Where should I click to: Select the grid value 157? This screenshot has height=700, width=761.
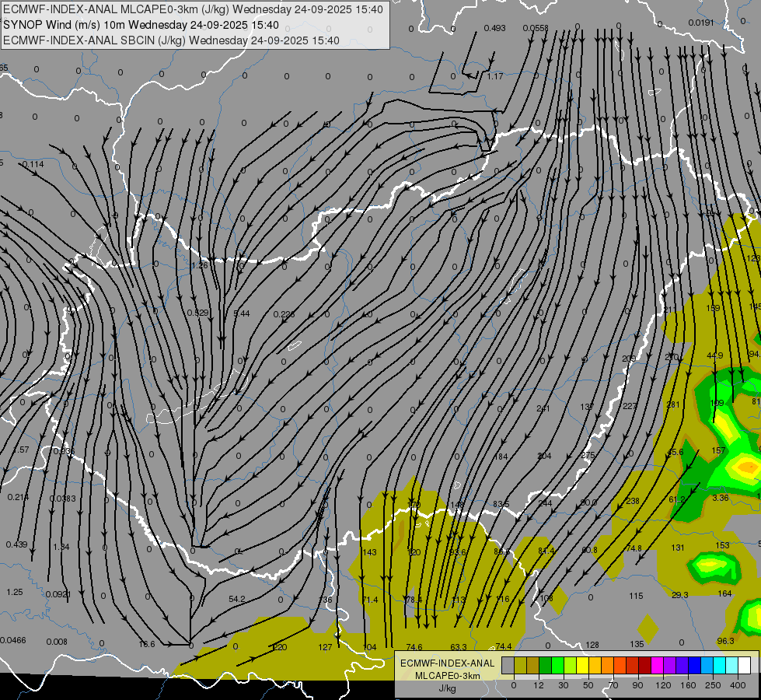coord(718,450)
